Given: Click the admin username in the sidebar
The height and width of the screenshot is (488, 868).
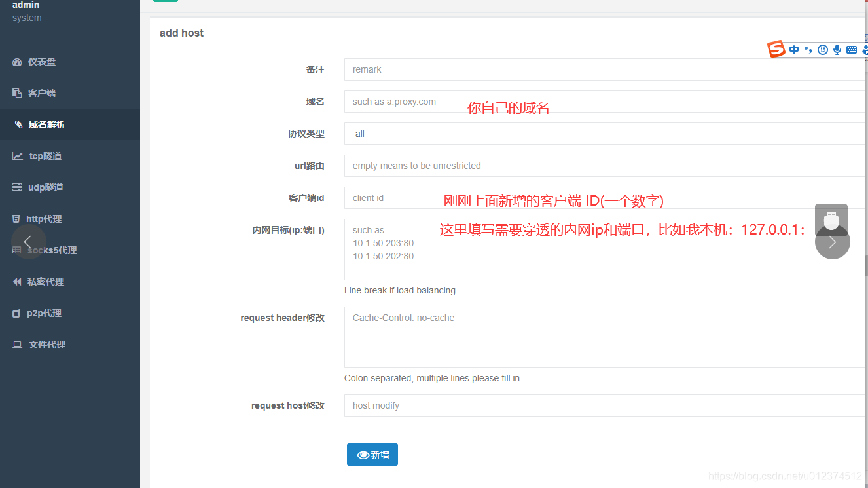Looking at the screenshot, I should 26,5.
